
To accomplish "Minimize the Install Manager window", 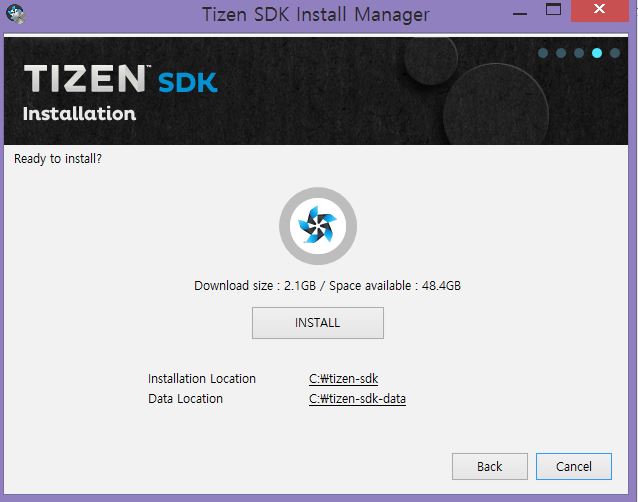I will pos(520,13).
